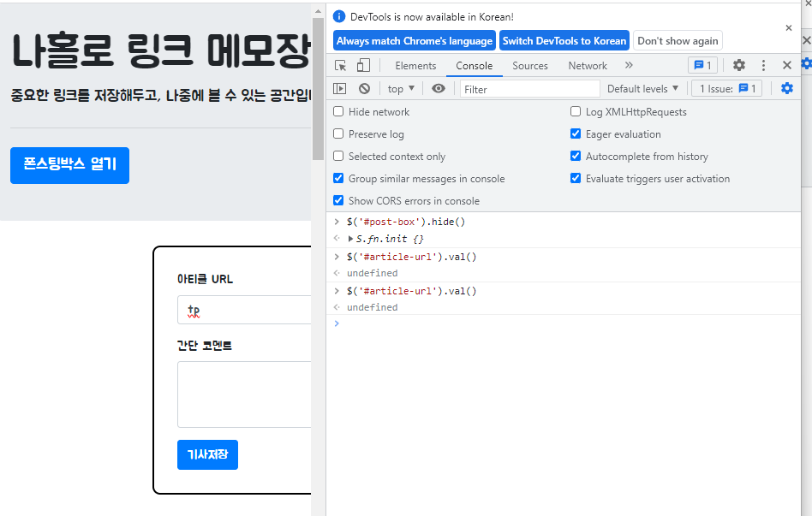Click the last undefined console result
The width and height of the screenshot is (812, 516).
tap(373, 307)
